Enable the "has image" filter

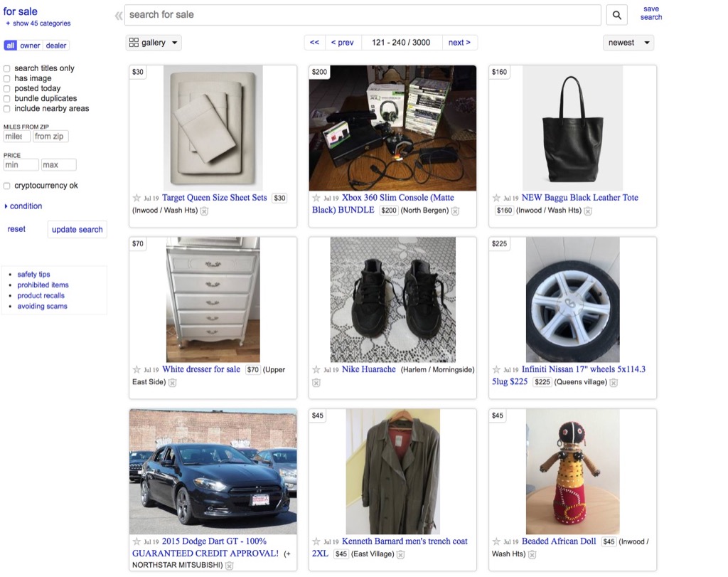tap(7, 78)
